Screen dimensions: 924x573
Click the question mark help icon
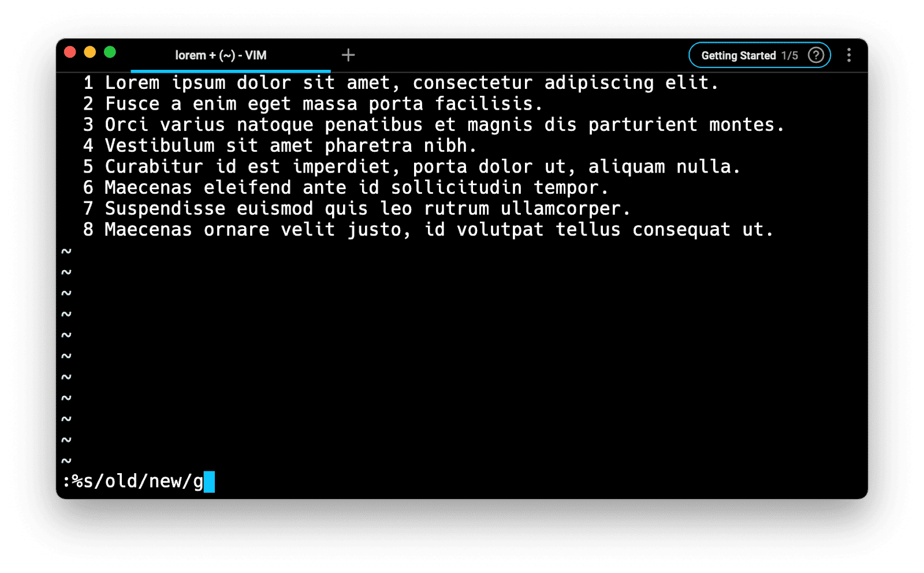(x=815, y=55)
